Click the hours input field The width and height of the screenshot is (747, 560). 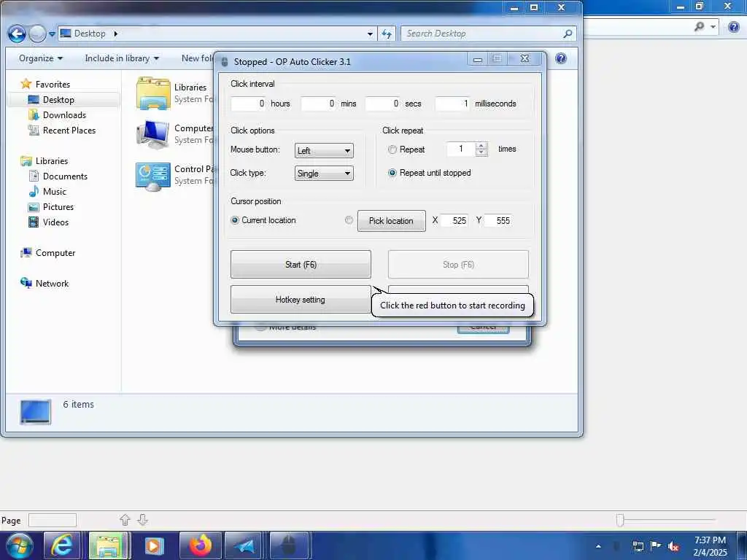point(248,104)
